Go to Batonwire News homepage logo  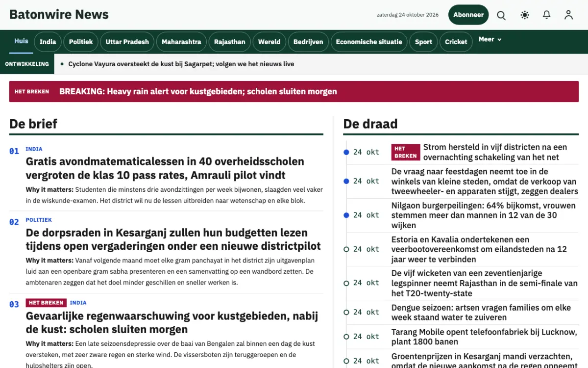point(59,15)
